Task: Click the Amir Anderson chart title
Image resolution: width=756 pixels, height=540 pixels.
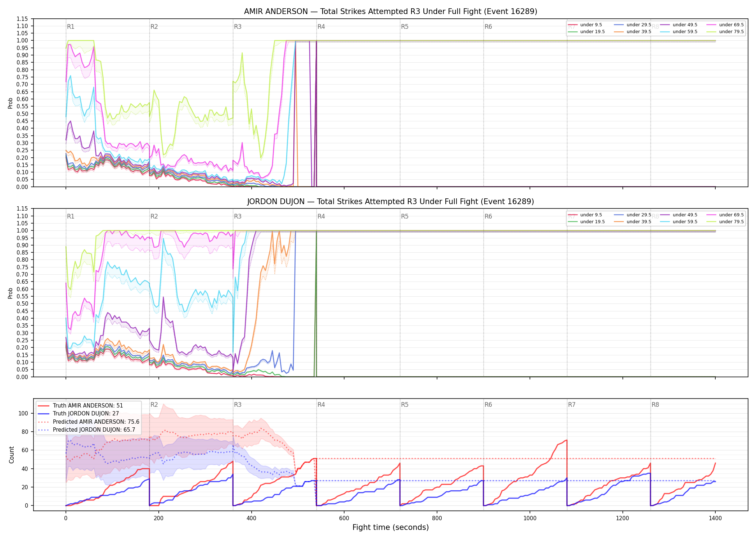Action: coord(391,12)
